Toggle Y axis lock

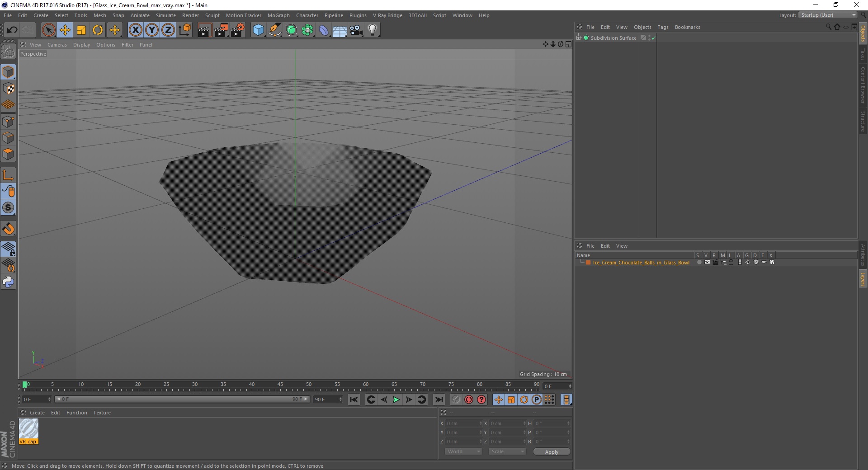point(152,30)
